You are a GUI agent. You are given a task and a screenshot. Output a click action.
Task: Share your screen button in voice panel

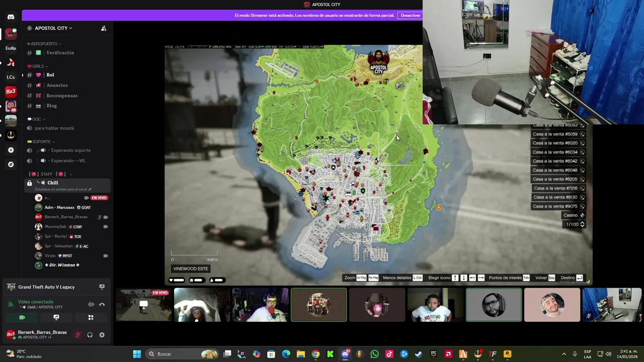56,317
